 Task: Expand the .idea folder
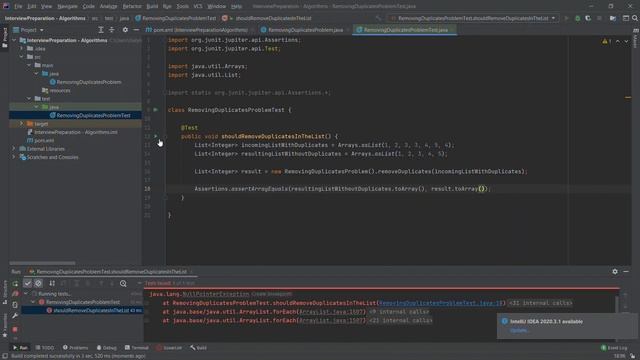(21, 49)
